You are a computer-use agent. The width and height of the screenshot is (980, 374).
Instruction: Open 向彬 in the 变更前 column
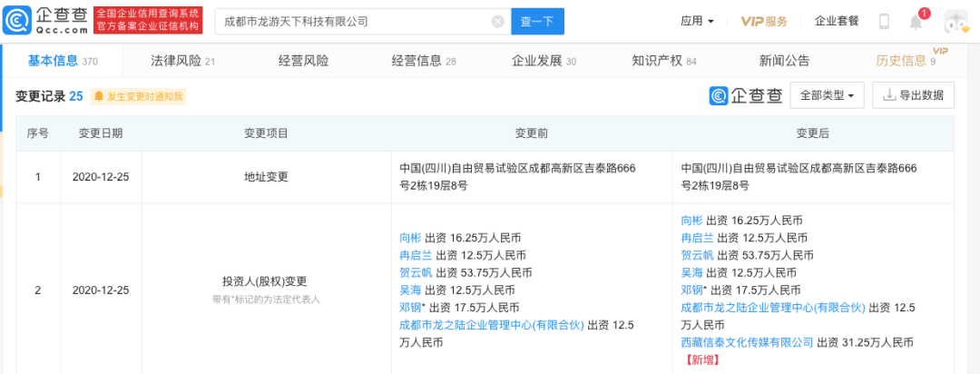(x=411, y=238)
